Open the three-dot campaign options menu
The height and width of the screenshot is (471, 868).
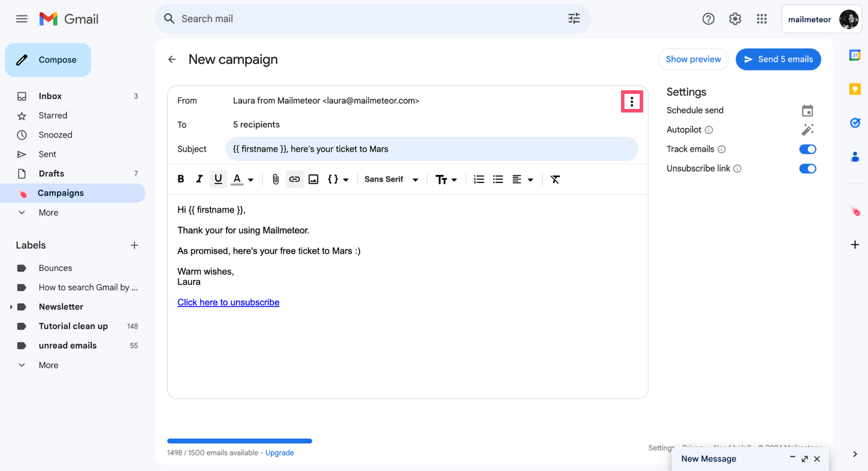tap(632, 102)
